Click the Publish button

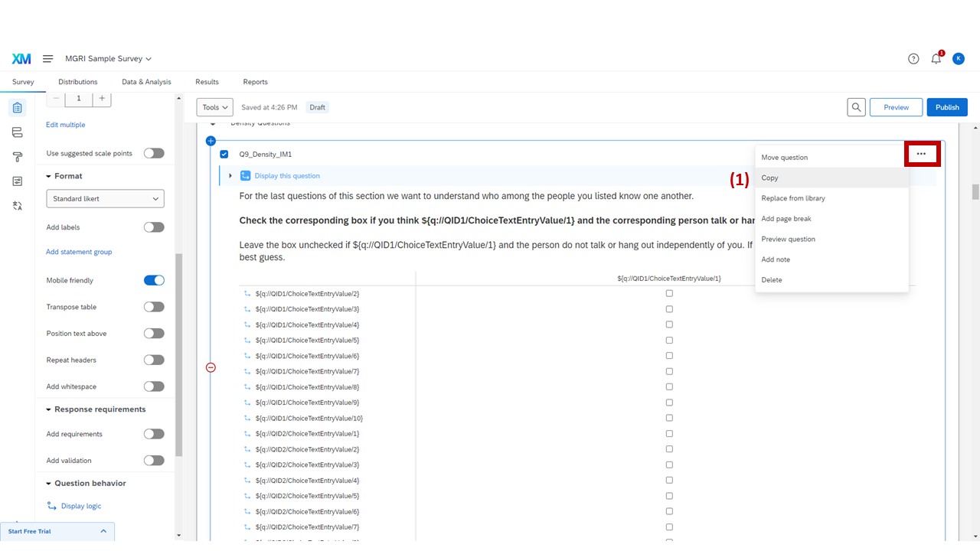tap(946, 107)
